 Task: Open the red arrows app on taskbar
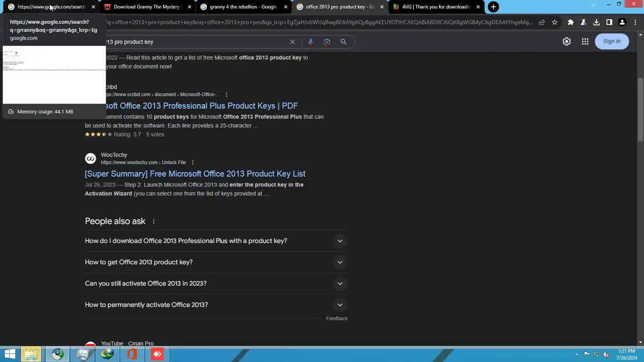[157, 354]
